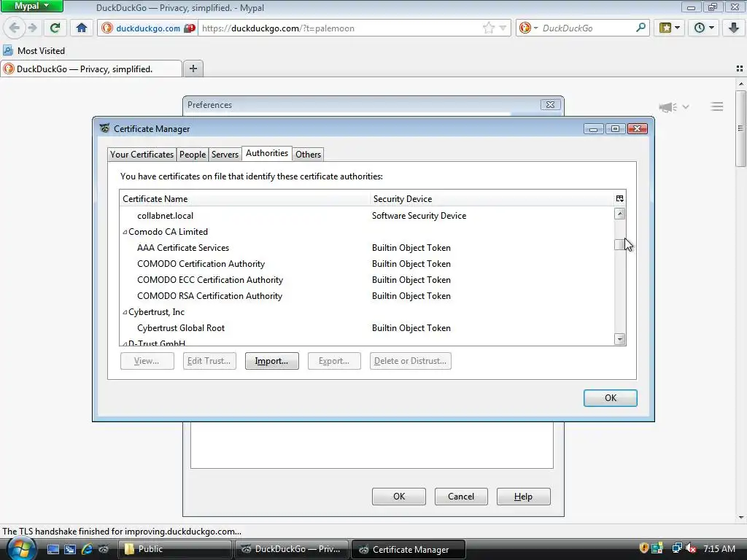Switch to the Servers tab
The width and height of the screenshot is (747, 560).
pos(225,155)
